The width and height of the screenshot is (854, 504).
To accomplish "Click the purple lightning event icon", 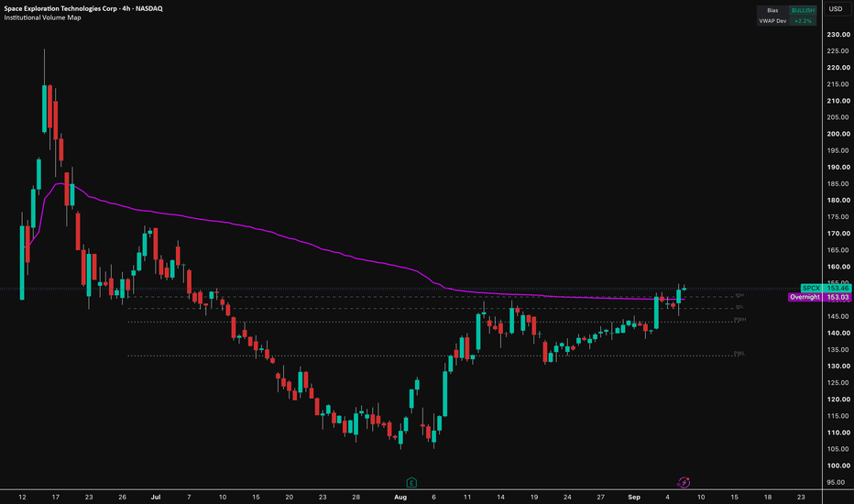I will pos(684,482).
